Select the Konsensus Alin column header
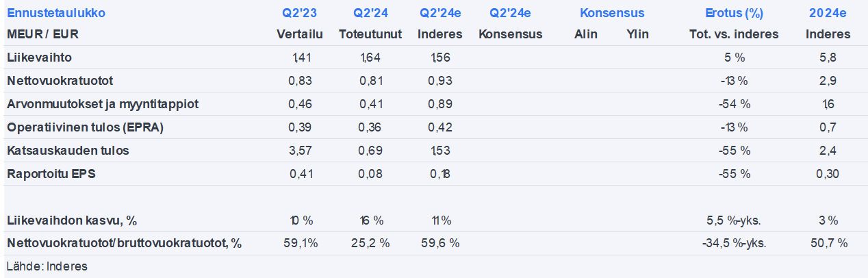This screenshot has width=868, height=278. tap(586, 34)
